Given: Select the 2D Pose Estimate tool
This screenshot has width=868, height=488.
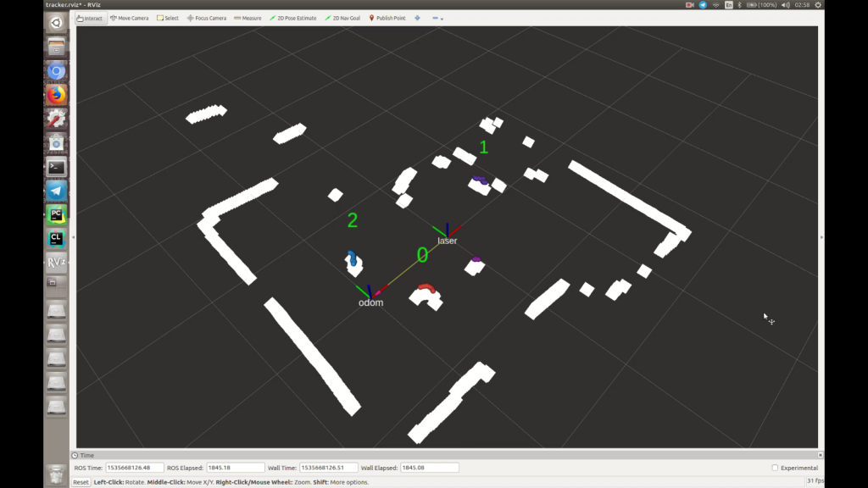Looking at the screenshot, I should pyautogui.click(x=293, y=18).
